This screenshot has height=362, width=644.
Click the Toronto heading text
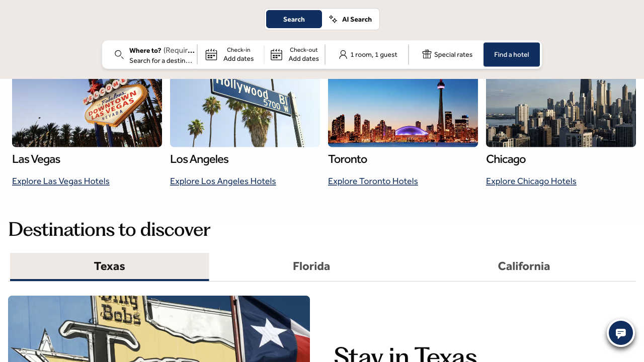point(348,159)
